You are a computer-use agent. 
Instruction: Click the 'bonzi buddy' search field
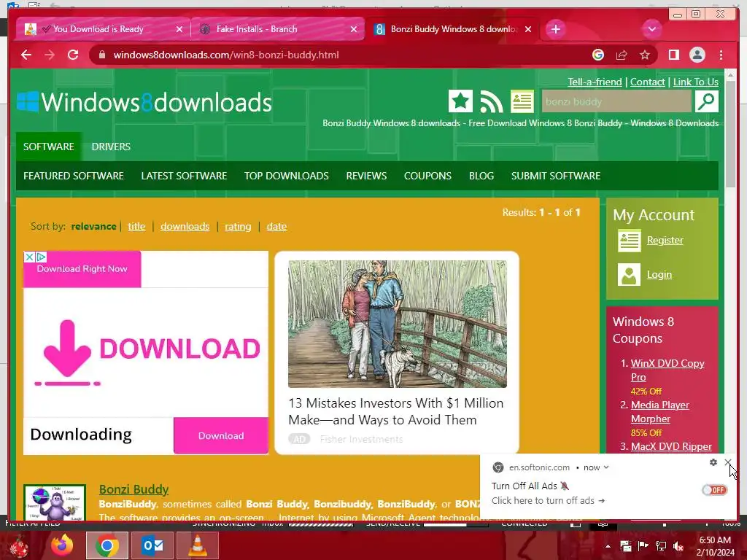616,101
